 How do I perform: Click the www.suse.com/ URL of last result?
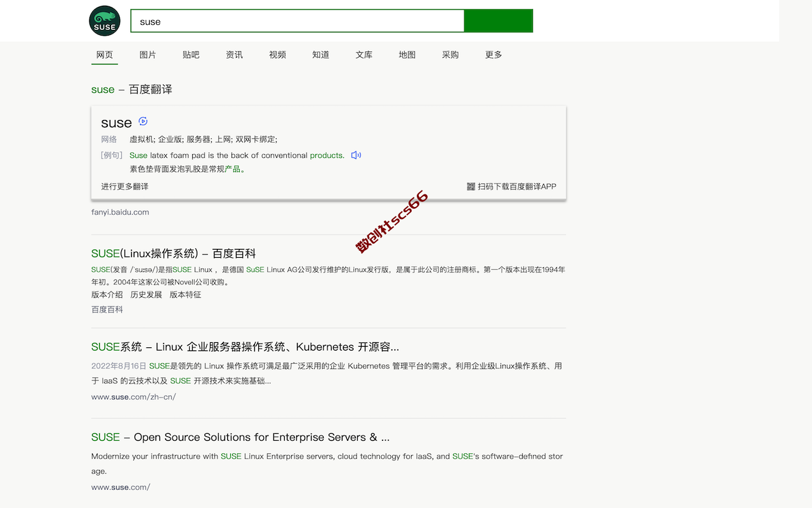pos(121,487)
